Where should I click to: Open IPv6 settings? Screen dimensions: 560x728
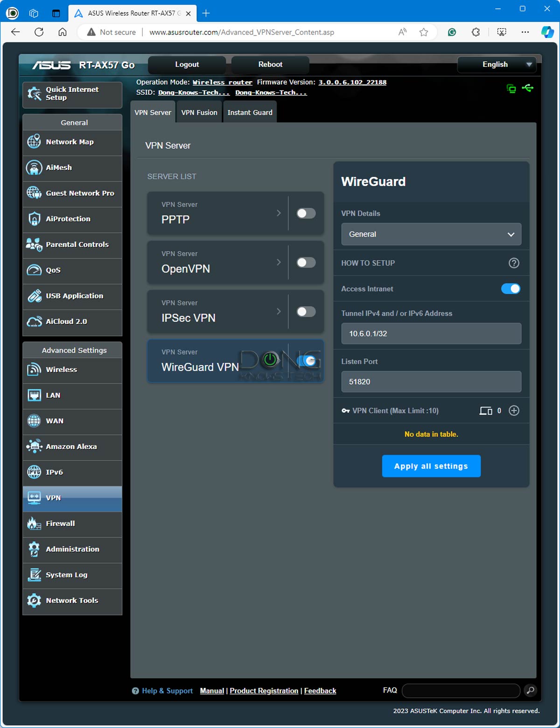pos(72,472)
